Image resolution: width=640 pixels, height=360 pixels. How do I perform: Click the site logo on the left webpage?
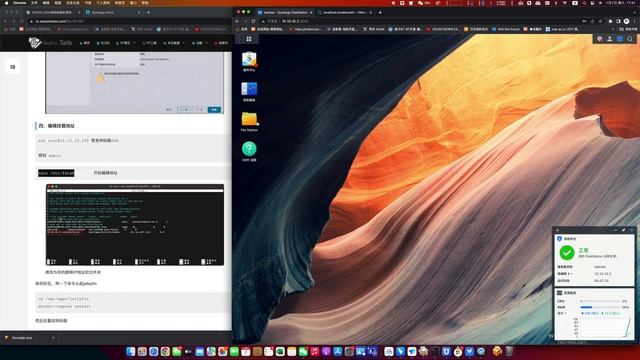click(50, 42)
